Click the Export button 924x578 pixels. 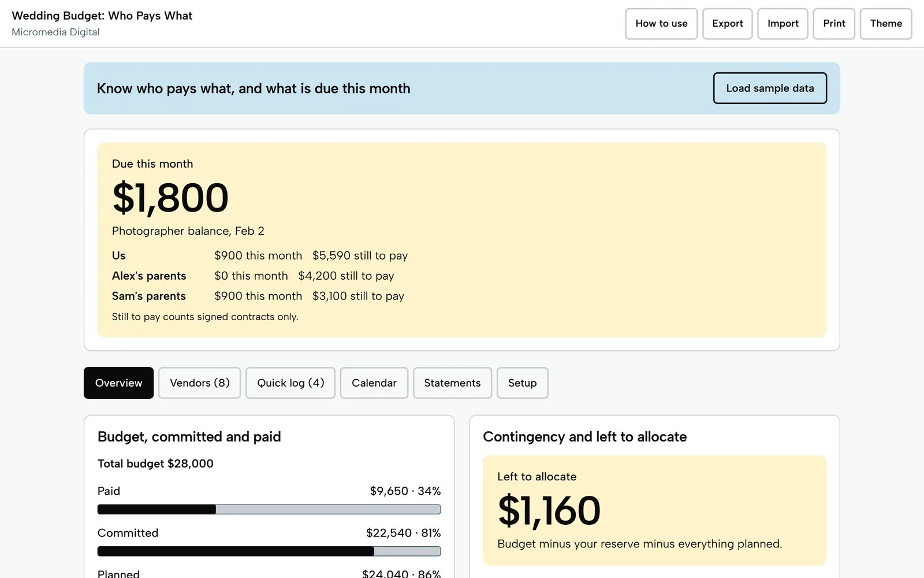tap(727, 24)
